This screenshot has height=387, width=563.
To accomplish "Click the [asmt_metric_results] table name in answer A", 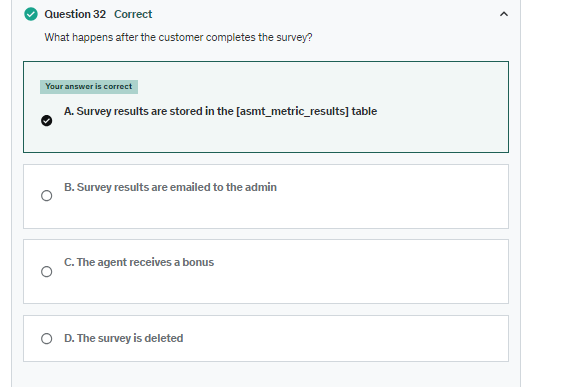I will click(x=292, y=112).
